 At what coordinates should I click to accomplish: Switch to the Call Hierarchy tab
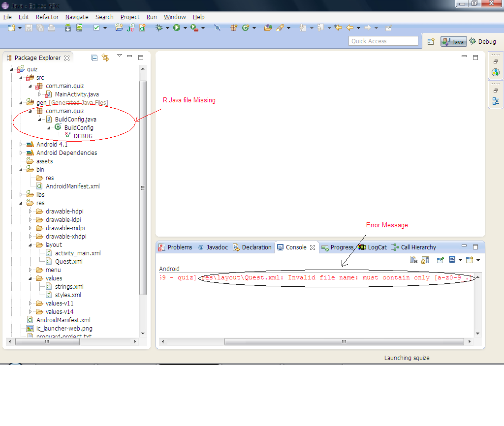[x=414, y=247]
